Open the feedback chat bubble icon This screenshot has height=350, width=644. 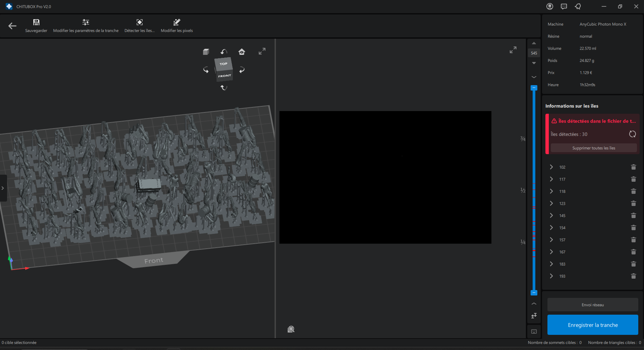pos(564,6)
